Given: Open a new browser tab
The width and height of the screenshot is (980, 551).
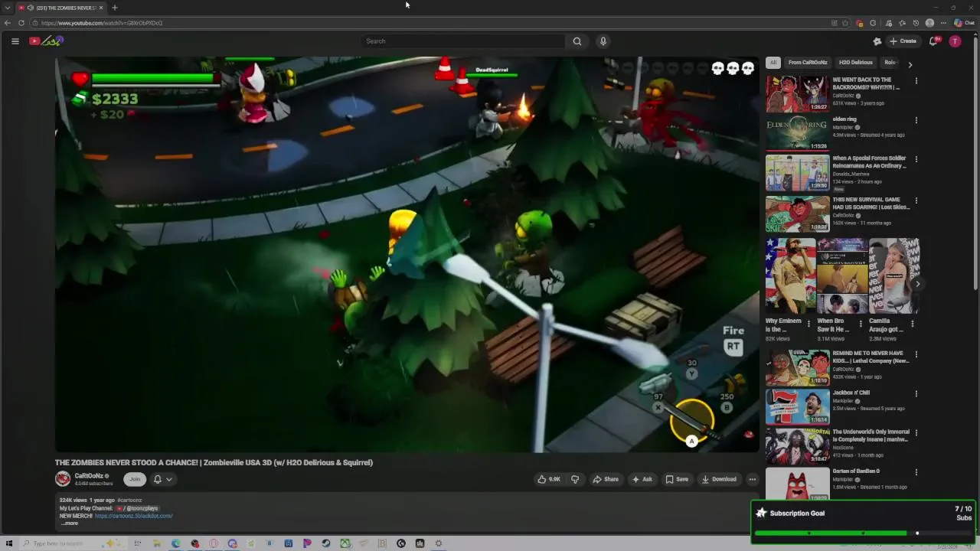Looking at the screenshot, I should pos(114,8).
